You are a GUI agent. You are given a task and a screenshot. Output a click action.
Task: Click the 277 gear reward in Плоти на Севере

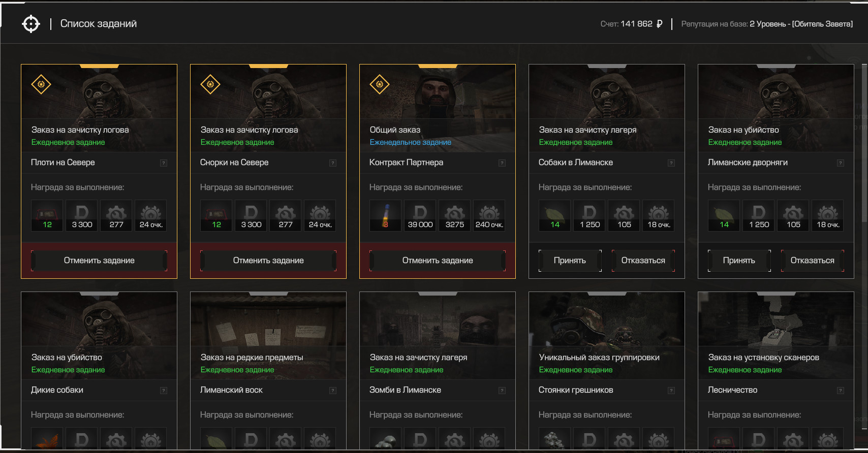pyautogui.click(x=116, y=216)
